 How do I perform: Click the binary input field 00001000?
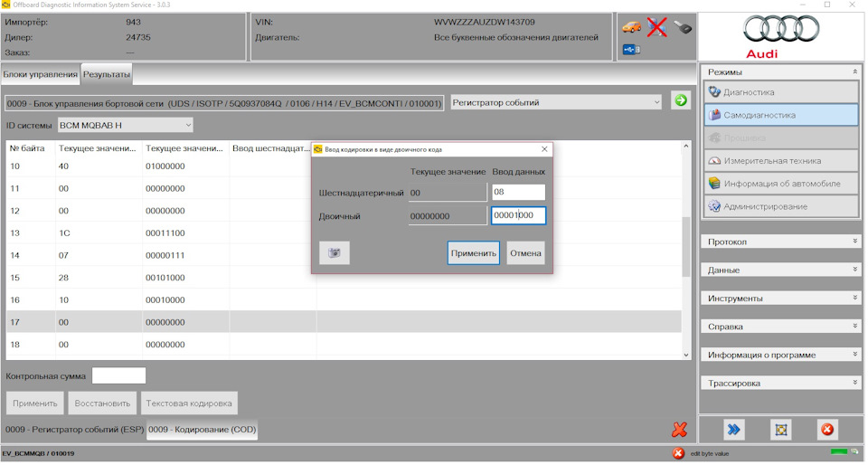[518, 215]
